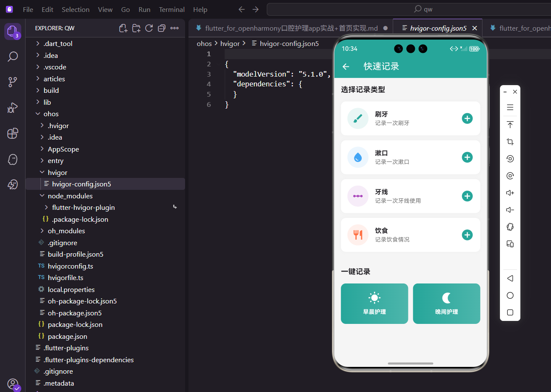
Task: Open the Accounts menu at sidebar bottom
Action: pyautogui.click(x=13, y=384)
